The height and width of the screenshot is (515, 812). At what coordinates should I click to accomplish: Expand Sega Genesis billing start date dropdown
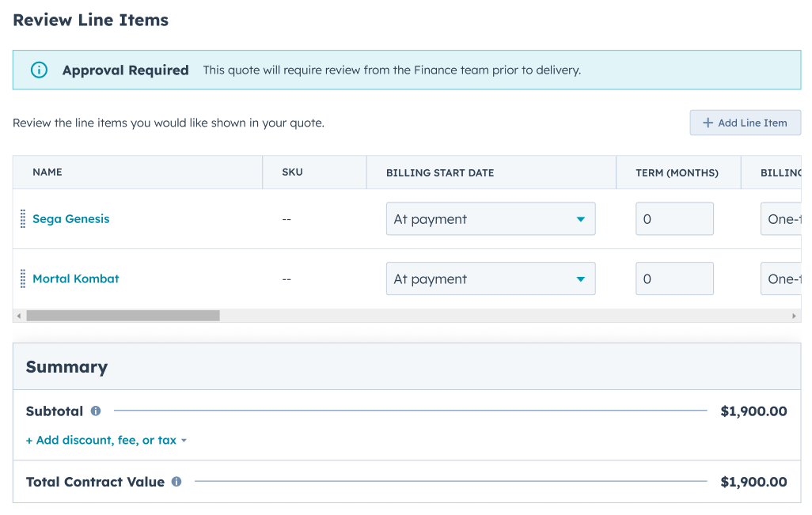coord(491,219)
